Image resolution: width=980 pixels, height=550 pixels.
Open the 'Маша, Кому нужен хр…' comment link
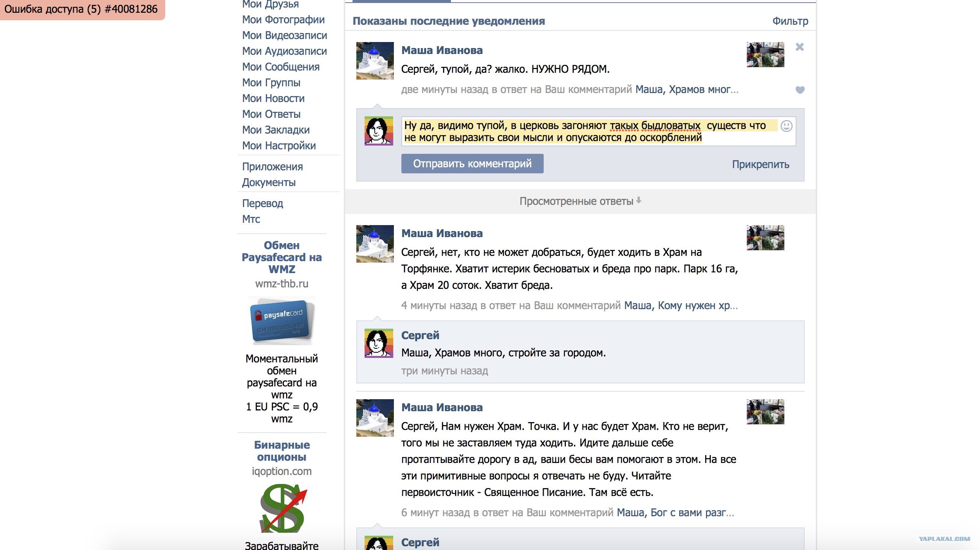click(681, 306)
